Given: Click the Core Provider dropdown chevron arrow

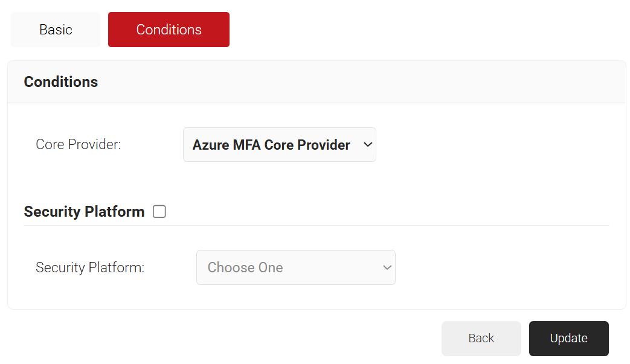Looking at the screenshot, I should (367, 145).
